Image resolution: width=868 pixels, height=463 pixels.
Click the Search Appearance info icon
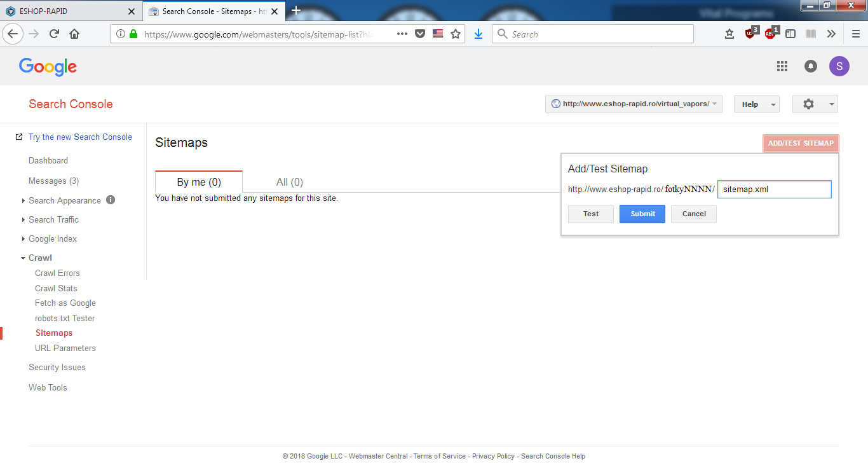click(x=111, y=200)
